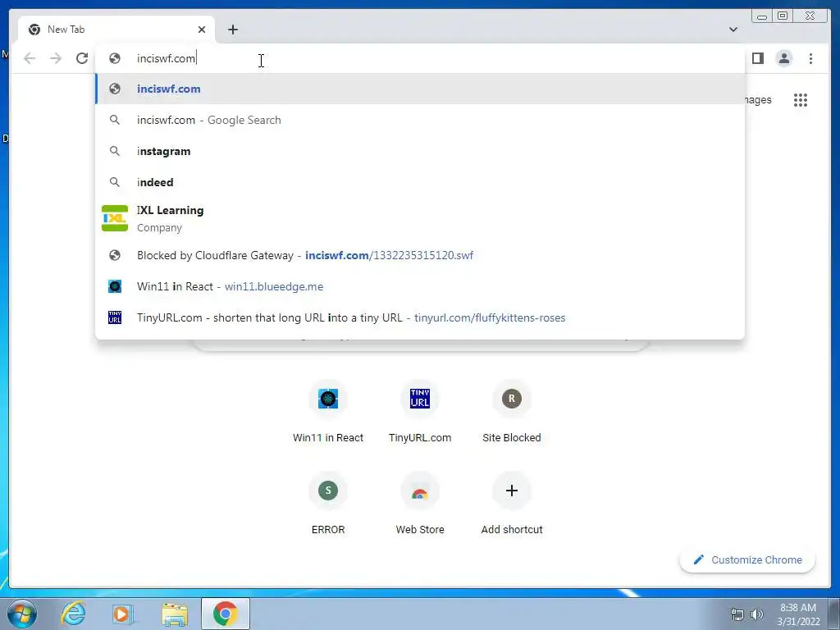Launch Internet Explorer from the taskbar
The image size is (840, 630).
[x=73, y=614]
